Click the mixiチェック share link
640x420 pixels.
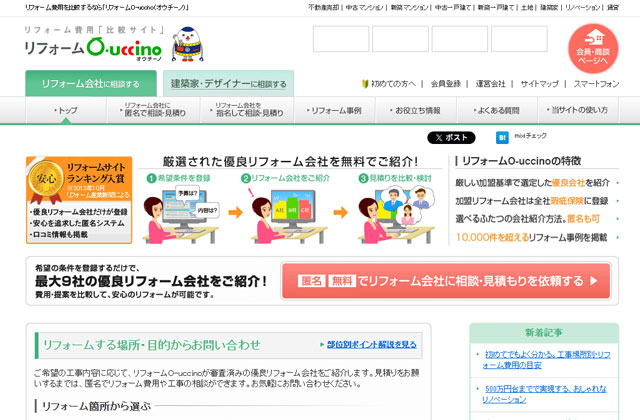[530, 136]
